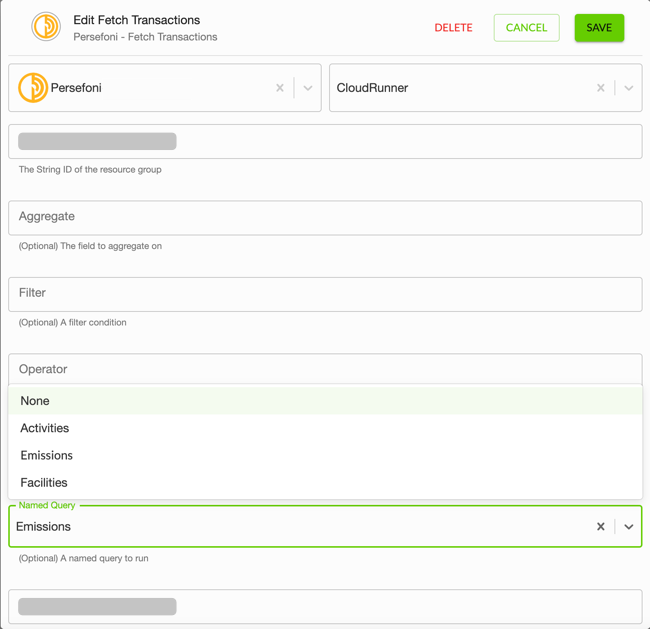
Task: Click the green 'Named Query' field label
Action: click(47, 505)
